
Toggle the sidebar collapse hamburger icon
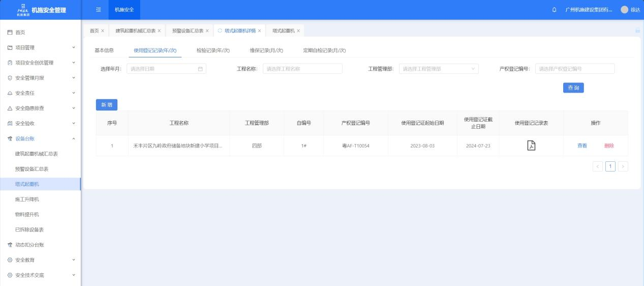[x=99, y=10]
